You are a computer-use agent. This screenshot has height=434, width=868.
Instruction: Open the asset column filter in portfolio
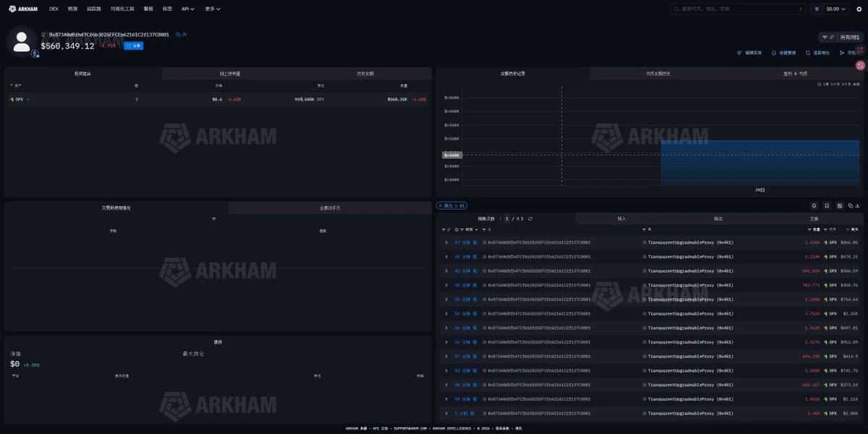click(12, 85)
